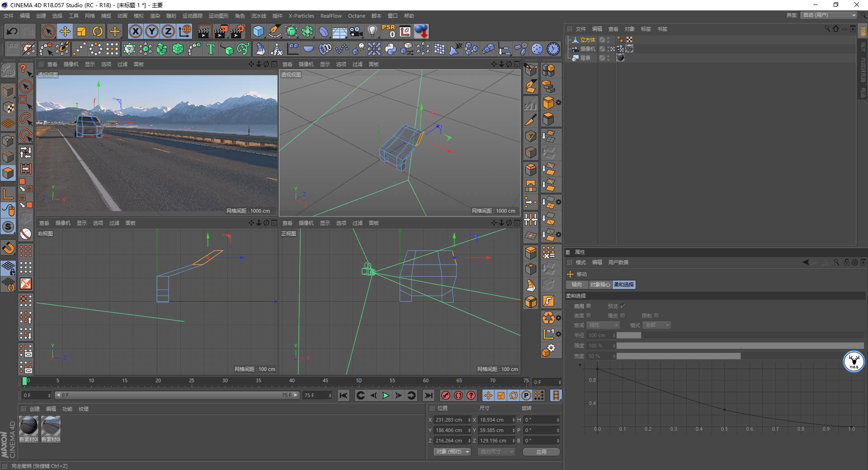The height and width of the screenshot is (470, 868).
Task: Toggle X-axis lock
Action: click(x=135, y=31)
